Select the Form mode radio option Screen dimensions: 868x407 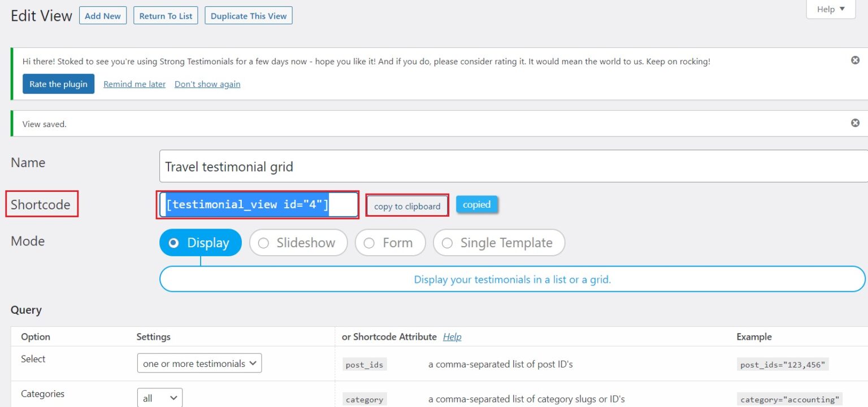390,243
